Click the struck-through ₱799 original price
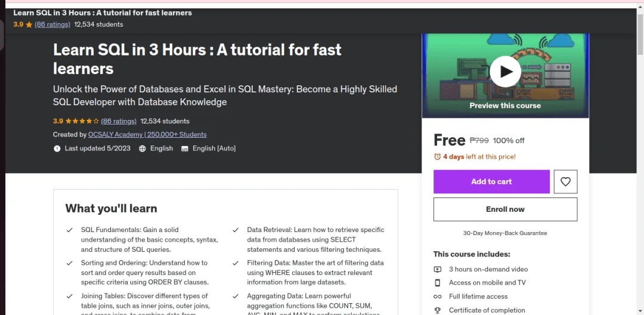644x315 pixels. coord(479,140)
